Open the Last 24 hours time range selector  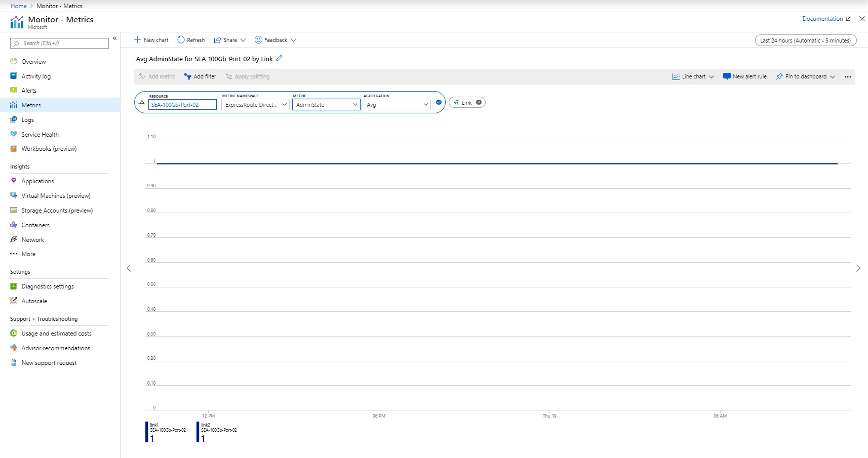805,40
